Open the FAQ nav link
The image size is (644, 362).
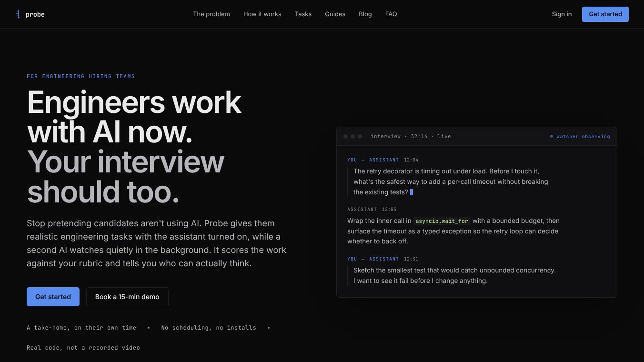391,14
